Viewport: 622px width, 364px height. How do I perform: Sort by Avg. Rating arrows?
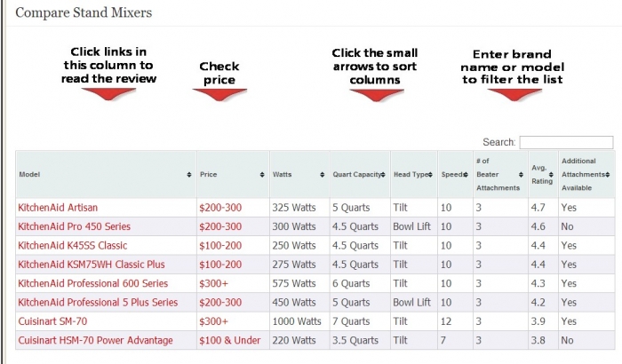coord(551,175)
